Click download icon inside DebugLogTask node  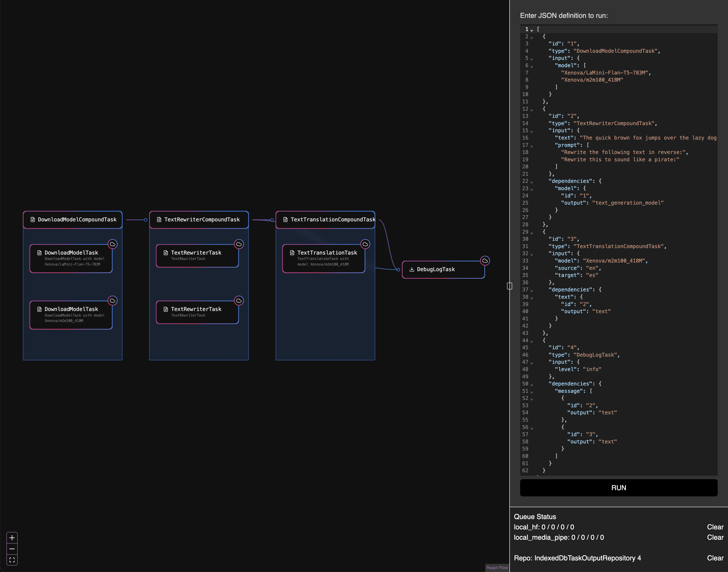pos(412,270)
